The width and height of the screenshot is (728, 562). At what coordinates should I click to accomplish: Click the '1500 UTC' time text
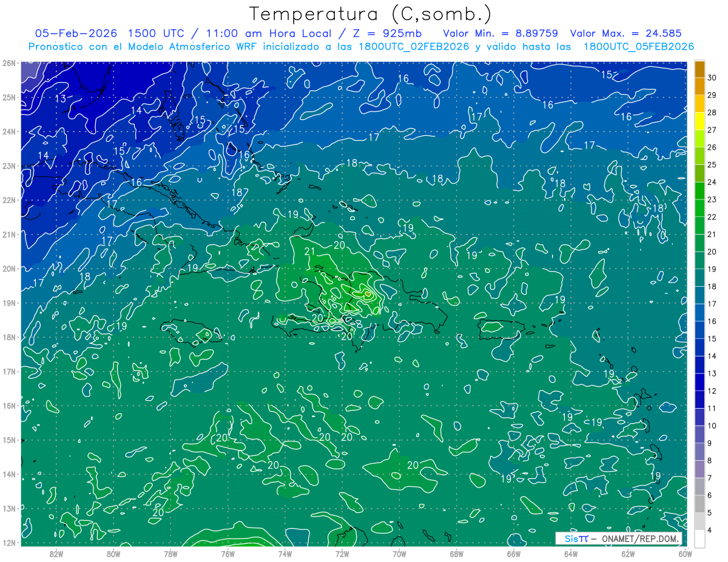click(x=156, y=33)
